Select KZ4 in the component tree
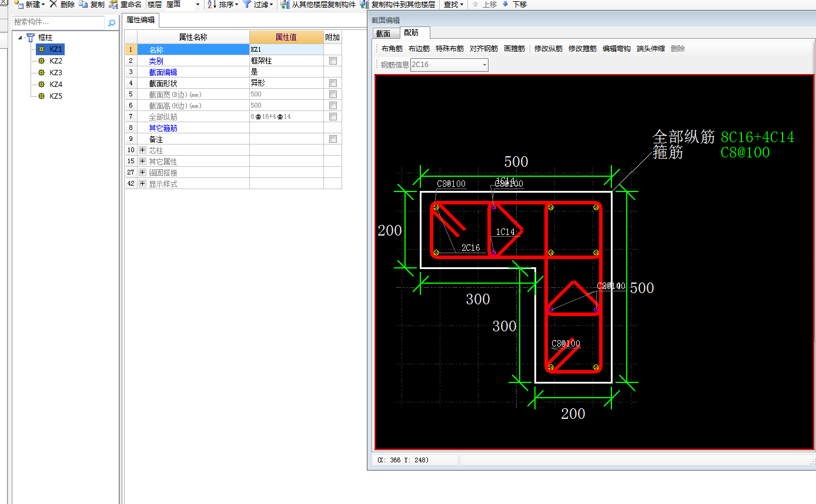Image resolution: width=816 pixels, height=504 pixels. coord(56,84)
